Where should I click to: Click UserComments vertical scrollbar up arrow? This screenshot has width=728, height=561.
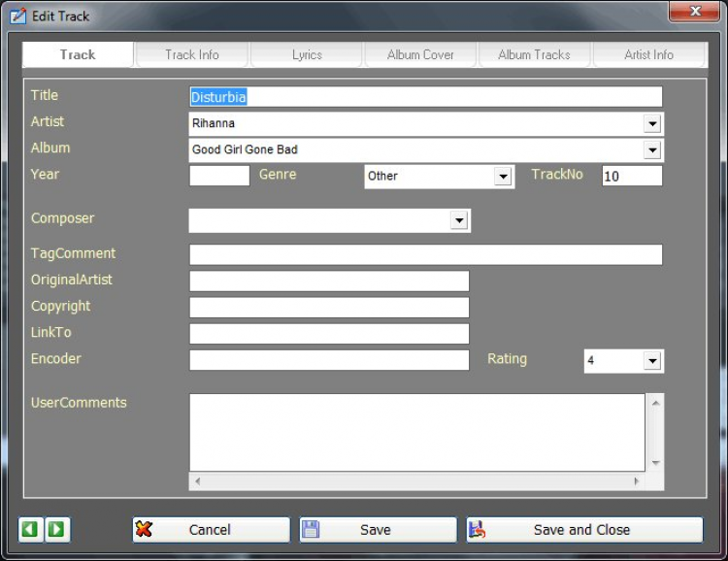pos(655,403)
